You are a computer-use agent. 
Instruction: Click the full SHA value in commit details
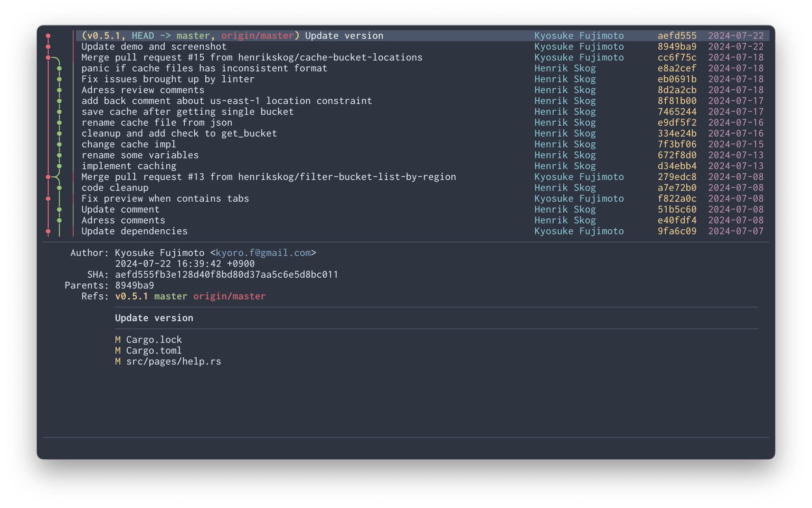pos(226,274)
